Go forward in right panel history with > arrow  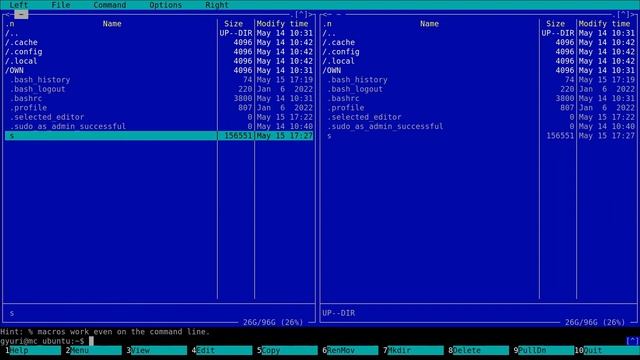(633, 15)
